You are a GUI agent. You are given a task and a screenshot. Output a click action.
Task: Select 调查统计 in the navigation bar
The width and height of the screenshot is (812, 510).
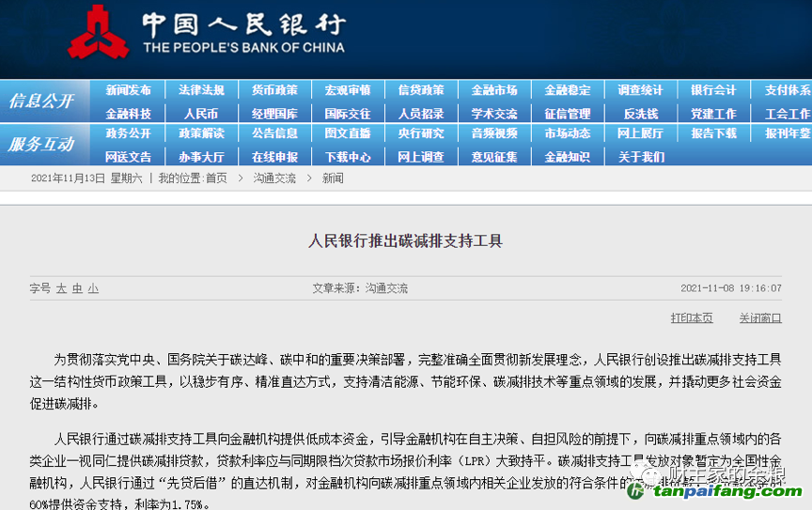coord(640,90)
